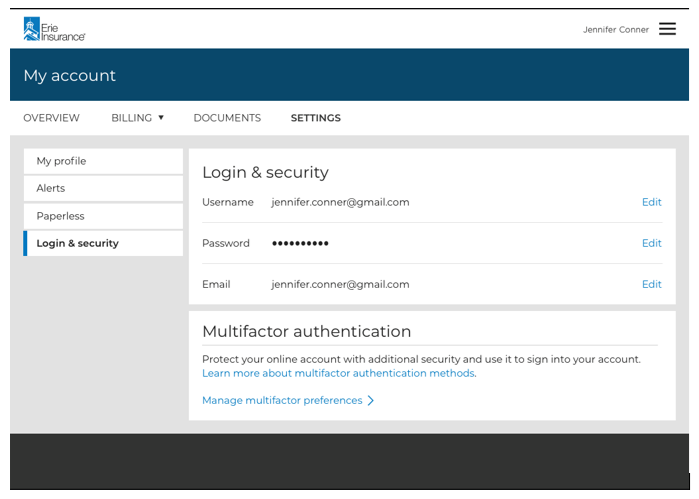Click the Jennifer Conner account name
Viewport: 699px width, 499px height.
pyautogui.click(x=616, y=30)
